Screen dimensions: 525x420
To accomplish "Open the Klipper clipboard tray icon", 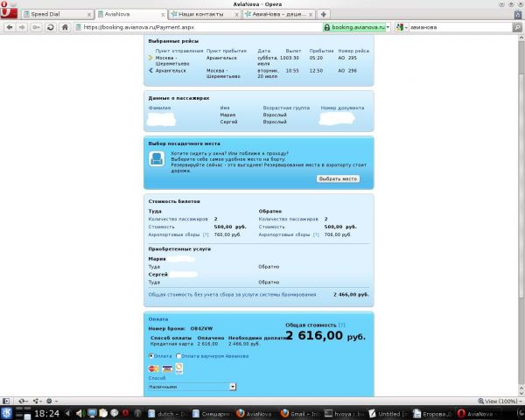I will [102, 413].
